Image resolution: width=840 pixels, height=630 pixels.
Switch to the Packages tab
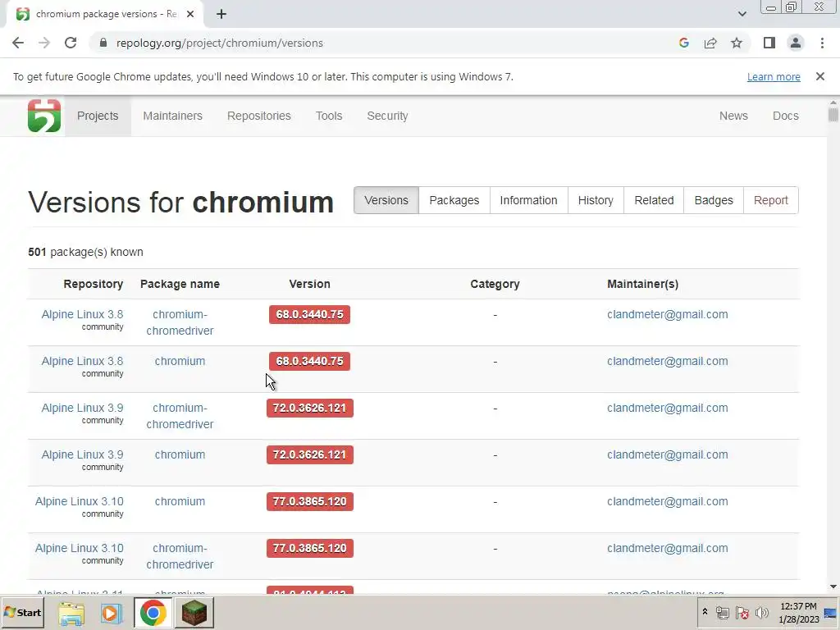tap(454, 200)
